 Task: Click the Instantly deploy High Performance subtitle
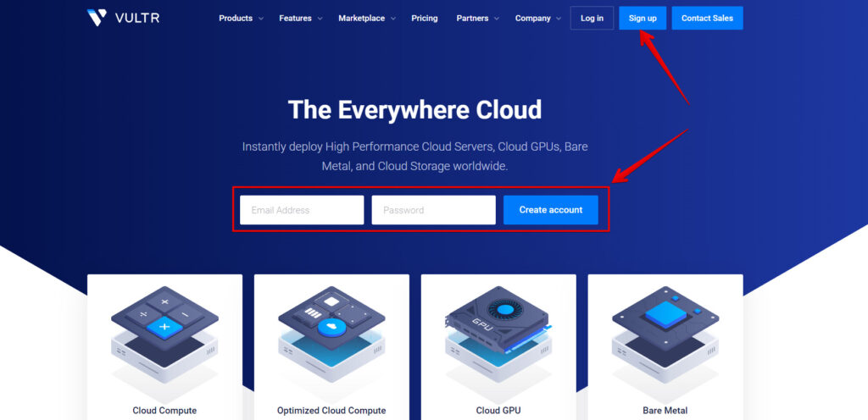tap(415, 157)
